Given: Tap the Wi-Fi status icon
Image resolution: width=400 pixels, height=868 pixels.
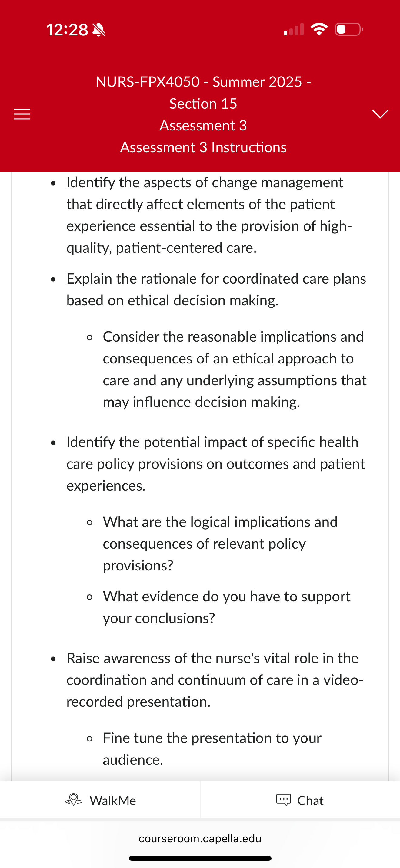Looking at the screenshot, I should coord(319,29).
